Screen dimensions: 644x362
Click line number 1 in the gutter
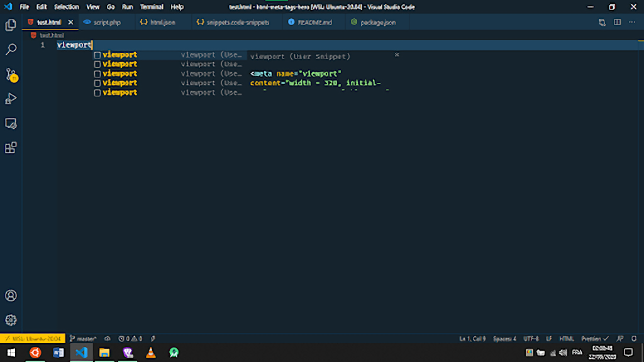point(43,45)
